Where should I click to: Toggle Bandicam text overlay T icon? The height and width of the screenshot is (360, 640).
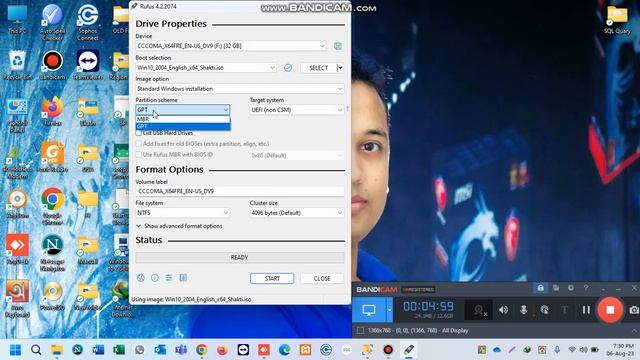pos(564,310)
